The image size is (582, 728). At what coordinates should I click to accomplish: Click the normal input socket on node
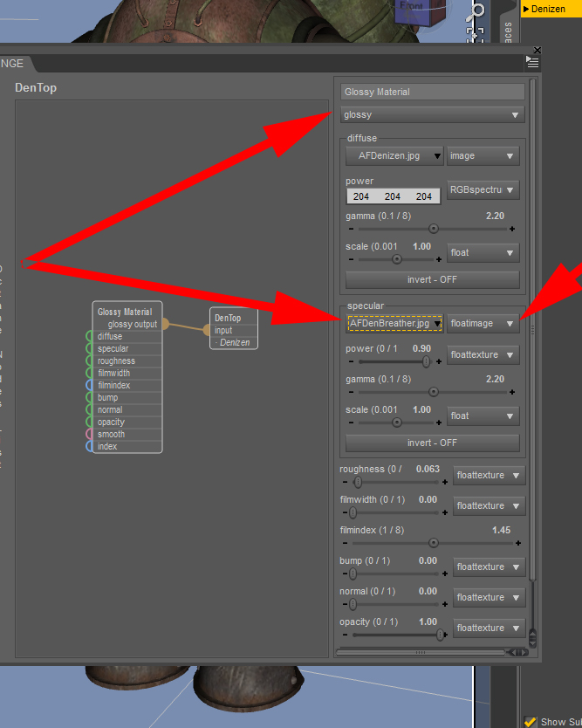[x=90, y=409]
